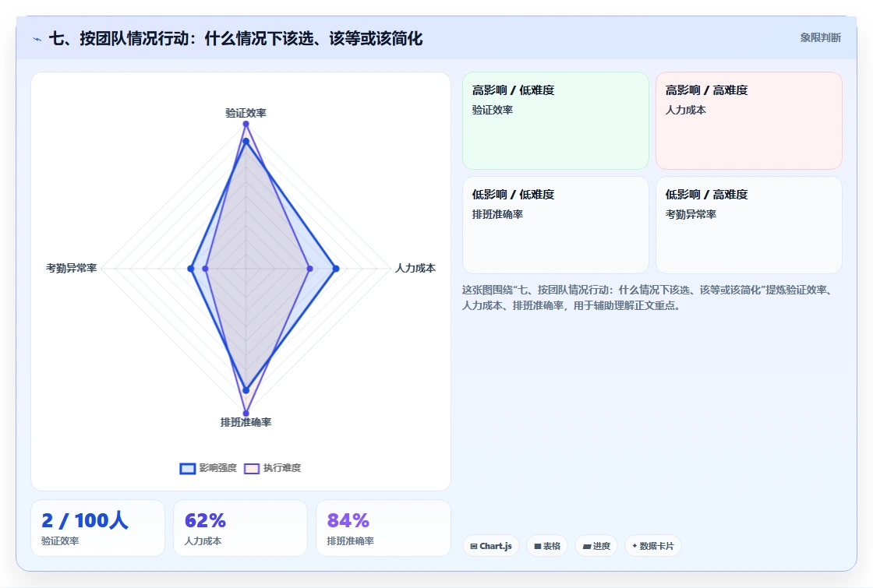Click the 表格 tag icon
Screen dimensions: 873x588
(538, 546)
